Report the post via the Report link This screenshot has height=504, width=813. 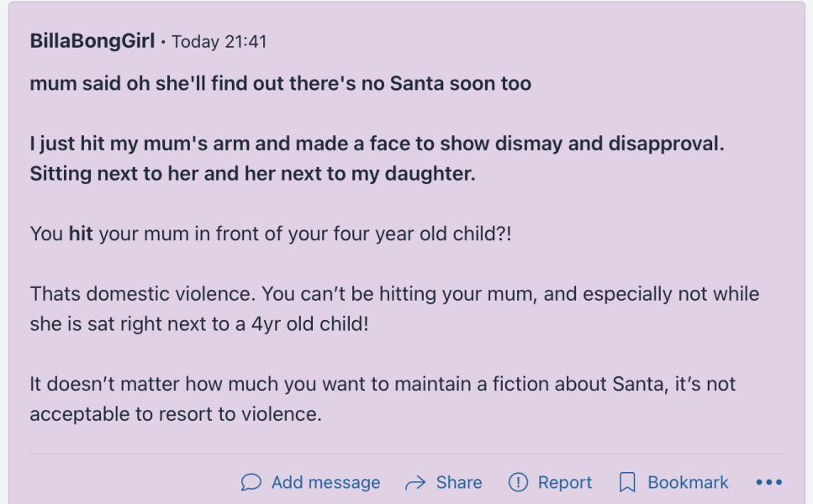coord(565,482)
